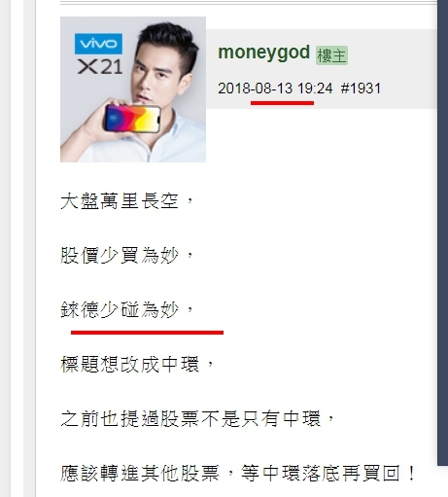Click the dark vertical bar at right
448x497 pixels.
pos(442,232)
